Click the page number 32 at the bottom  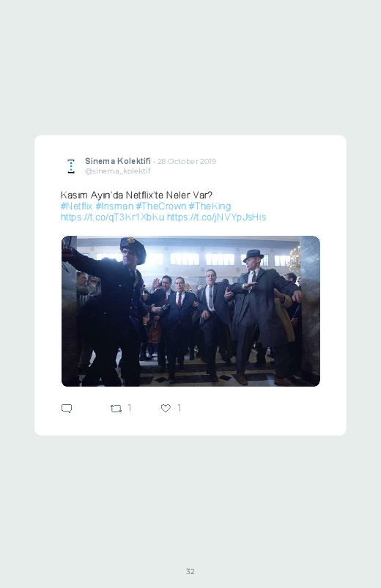[x=190, y=571]
